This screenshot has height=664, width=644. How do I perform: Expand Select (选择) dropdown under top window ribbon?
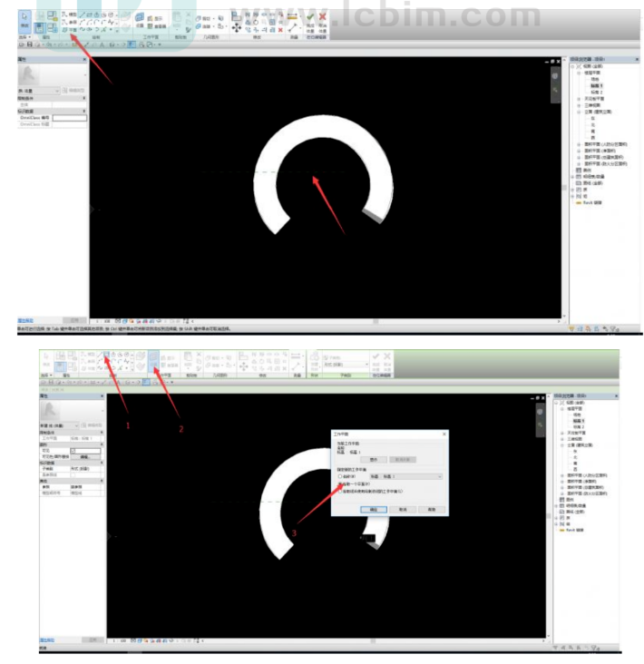(24, 37)
